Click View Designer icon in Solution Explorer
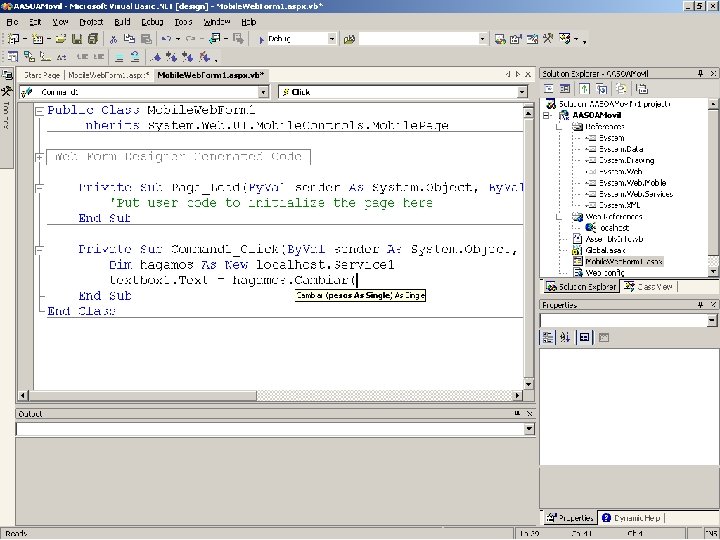The image size is (720, 540). click(565, 89)
